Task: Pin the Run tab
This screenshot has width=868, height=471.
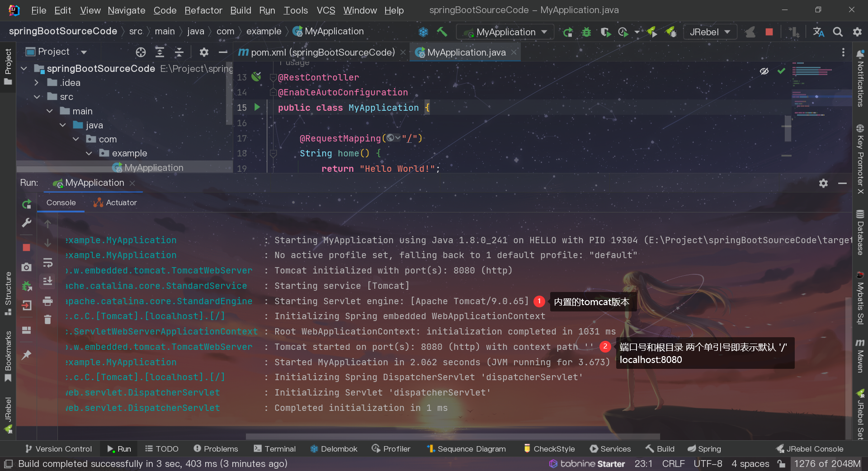Action: tap(27, 355)
